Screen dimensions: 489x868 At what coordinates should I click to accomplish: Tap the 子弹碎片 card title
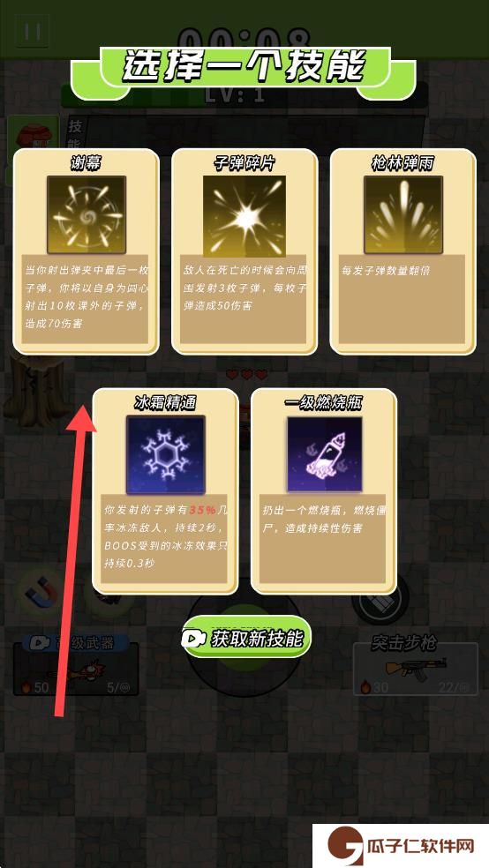[x=244, y=163]
